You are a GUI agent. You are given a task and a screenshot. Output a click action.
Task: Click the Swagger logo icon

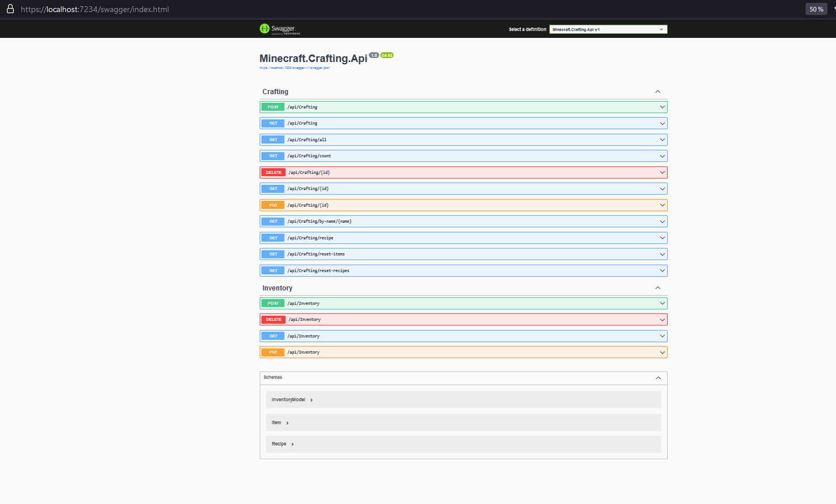[264, 29]
